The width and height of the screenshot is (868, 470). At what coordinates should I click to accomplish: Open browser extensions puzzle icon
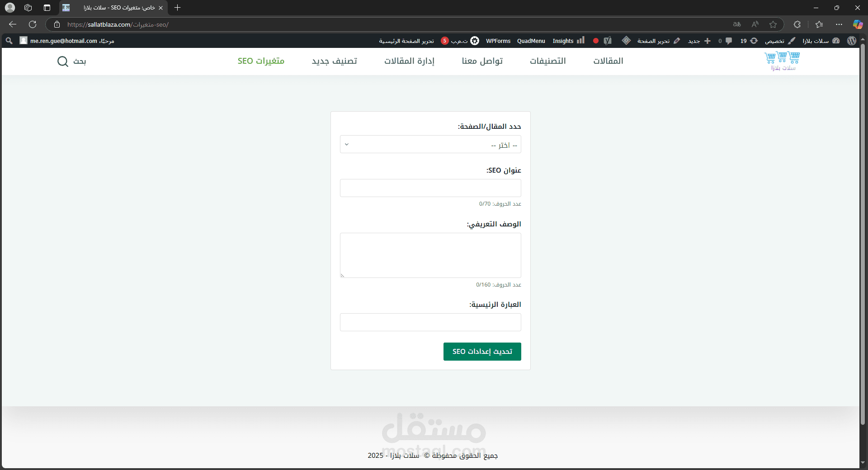coord(797,24)
